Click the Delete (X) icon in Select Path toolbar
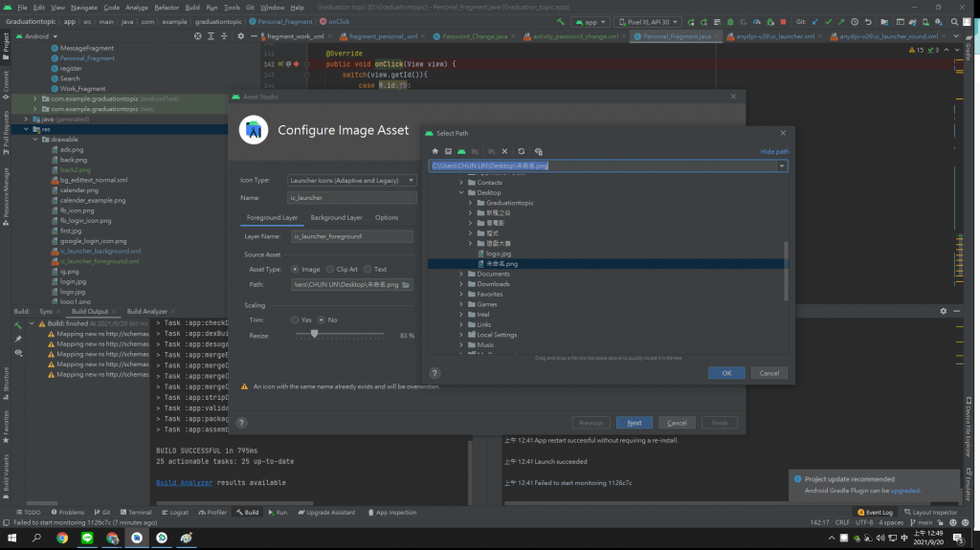This screenshot has height=550, width=980. click(x=504, y=151)
